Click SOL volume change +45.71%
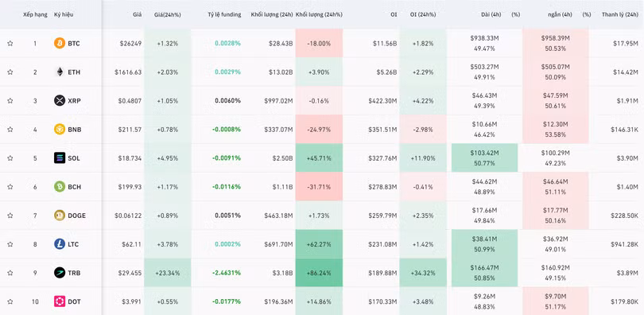 [319, 158]
